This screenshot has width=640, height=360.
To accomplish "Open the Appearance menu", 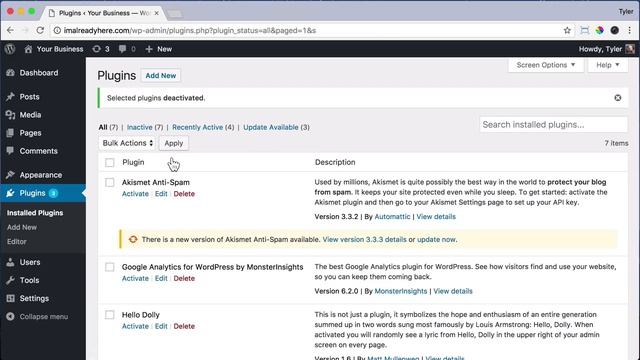I will pos(40,175).
